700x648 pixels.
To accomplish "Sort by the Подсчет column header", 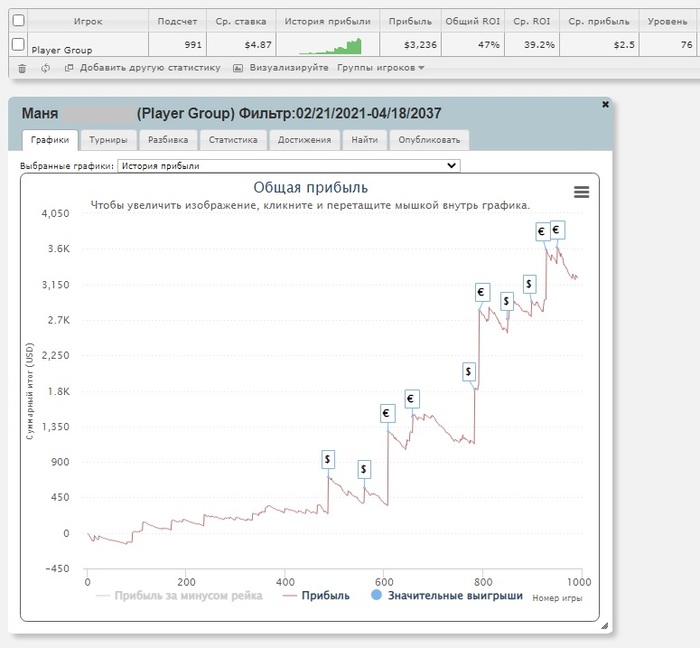I will pos(177,21).
